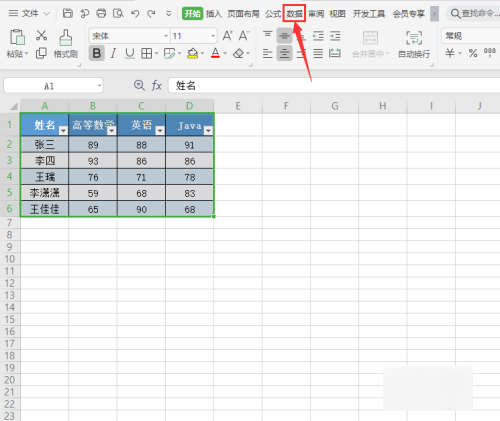500x421 pixels.
Task: Switch to the 开始 tab
Action: tap(192, 14)
